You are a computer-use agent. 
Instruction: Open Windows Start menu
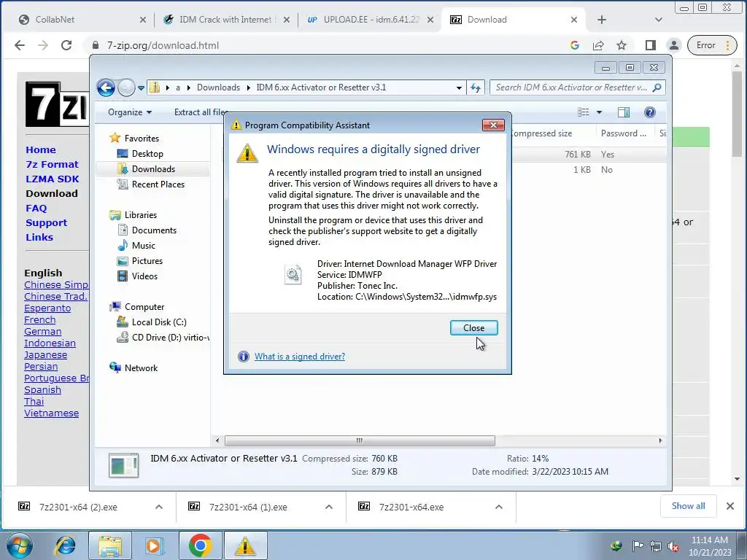point(20,545)
